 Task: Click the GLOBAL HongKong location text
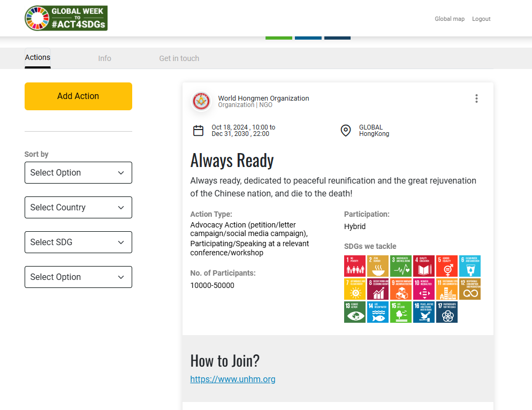coord(374,130)
